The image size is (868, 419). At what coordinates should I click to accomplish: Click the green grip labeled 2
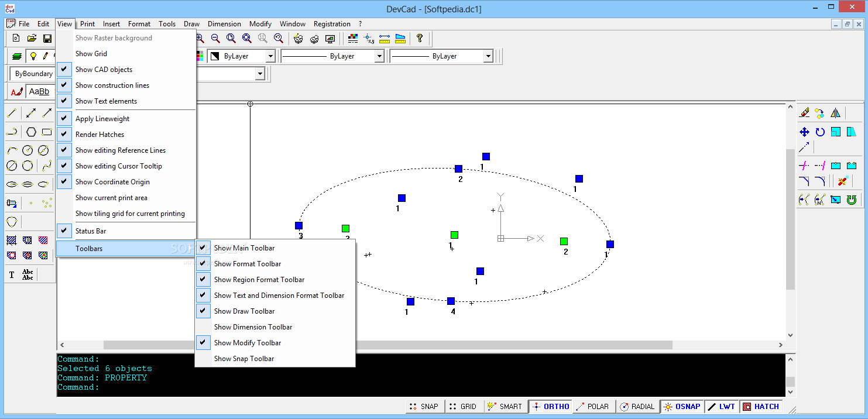(x=564, y=241)
